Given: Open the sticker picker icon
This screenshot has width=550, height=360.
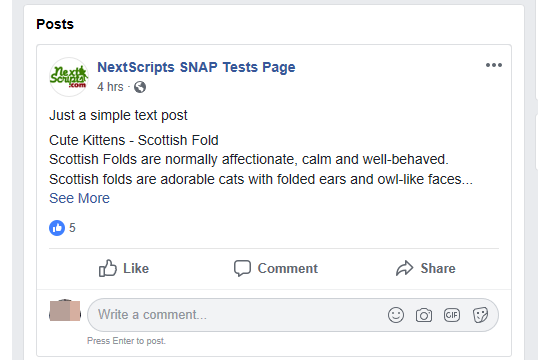Looking at the screenshot, I should pyautogui.click(x=480, y=315).
